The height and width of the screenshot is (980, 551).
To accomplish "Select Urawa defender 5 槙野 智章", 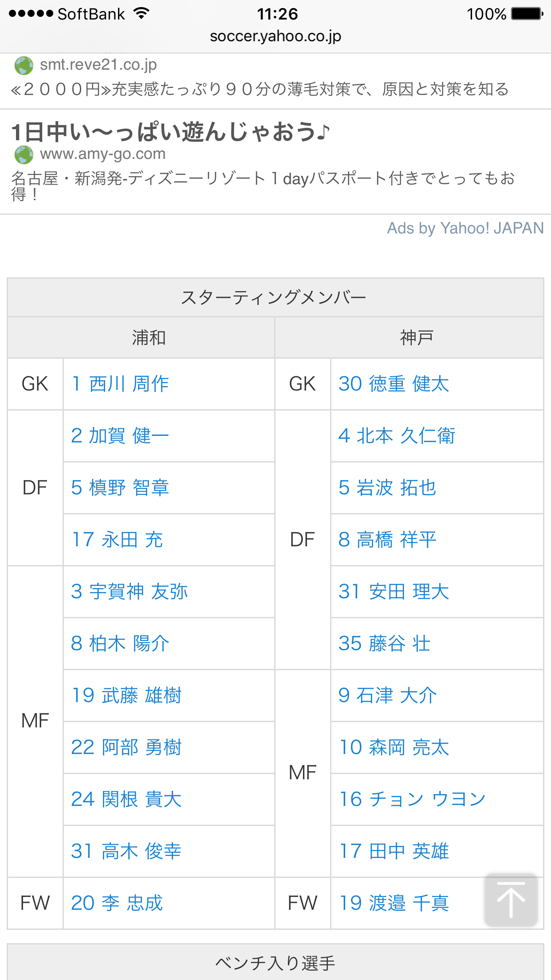I will point(120,488).
